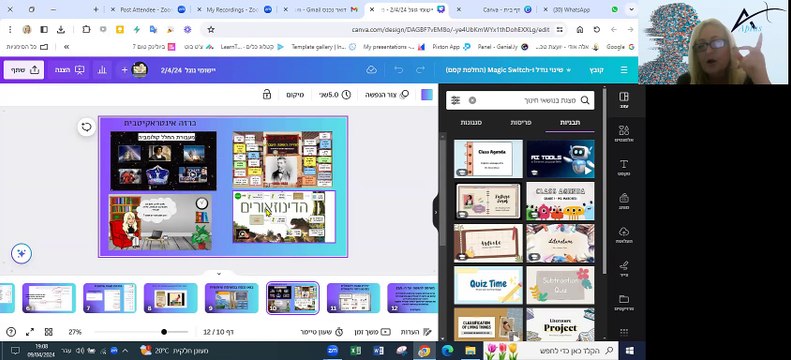Switch to the Templates (תבניות) tab
This screenshot has height=360, width=791.
[570, 123]
